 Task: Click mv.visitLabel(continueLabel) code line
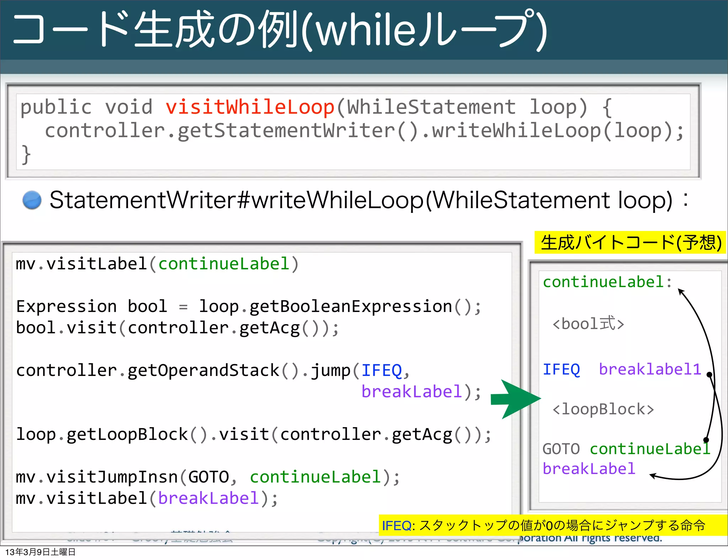point(157,264)
